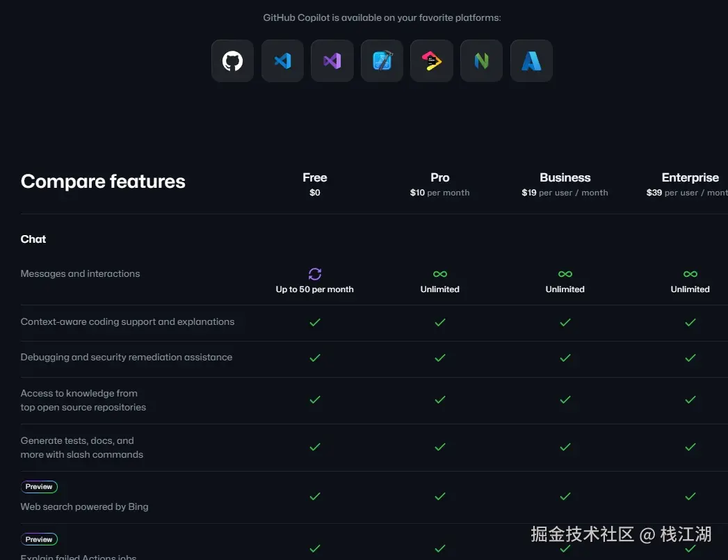Click Business checkmark for Web search by Bing
728x560 pixels.
coord(565,497)
